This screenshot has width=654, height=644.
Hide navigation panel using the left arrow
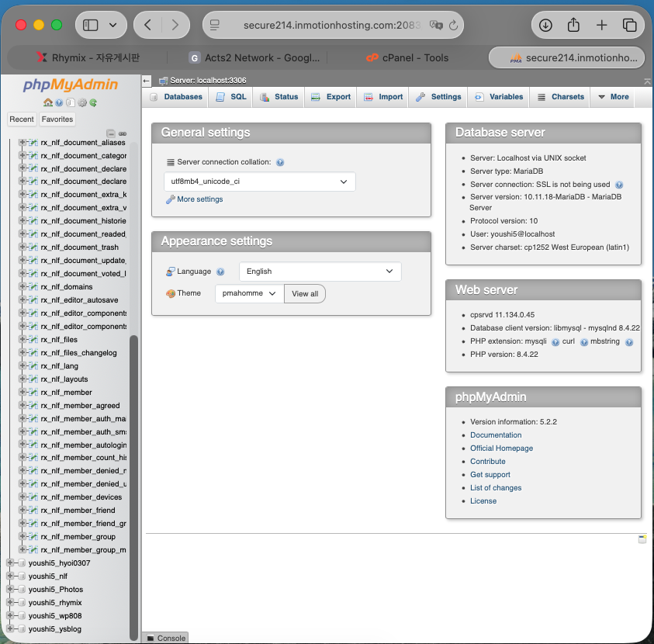pos(146,81)
